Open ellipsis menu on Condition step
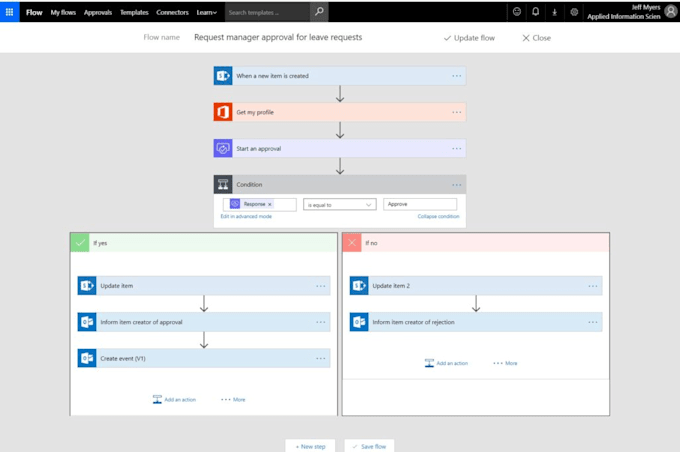 pos(456,185)
